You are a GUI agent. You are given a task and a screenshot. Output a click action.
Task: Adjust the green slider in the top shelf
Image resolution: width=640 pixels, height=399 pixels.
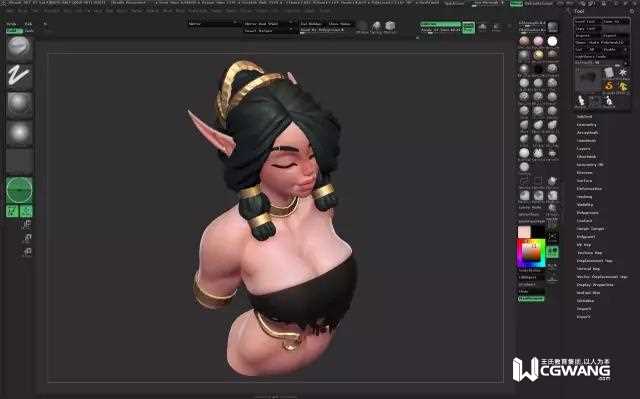point(440,24)
